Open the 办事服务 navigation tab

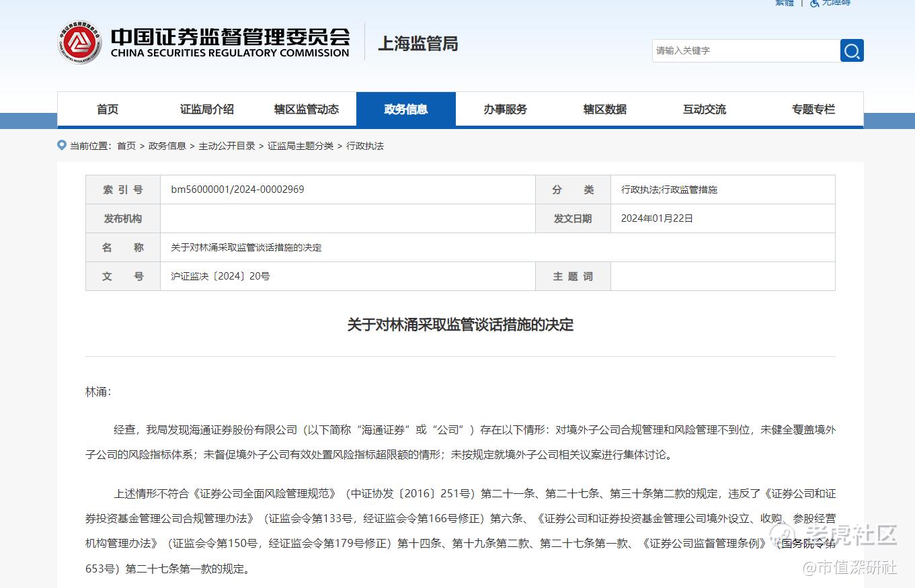(x=506, y=109)
